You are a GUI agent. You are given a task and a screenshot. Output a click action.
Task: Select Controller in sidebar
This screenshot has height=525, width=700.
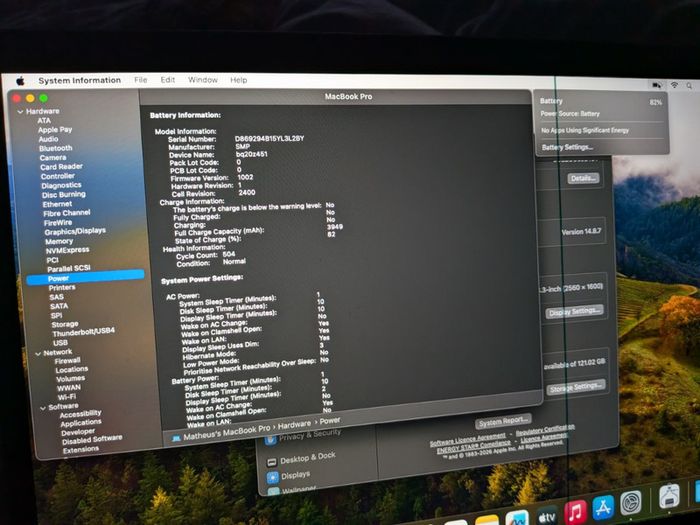58,176
